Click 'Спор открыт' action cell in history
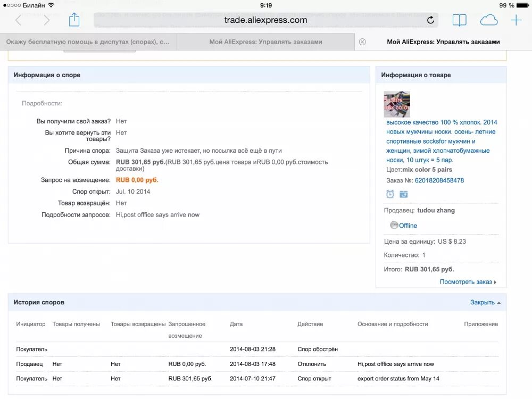Image resolution: width=532 pixels, height=399 pixels. pyautogui.click(x=314, y=378)
